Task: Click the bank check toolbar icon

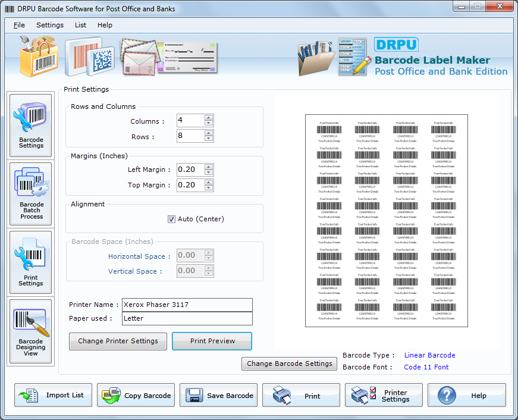Action: (190, 57)
